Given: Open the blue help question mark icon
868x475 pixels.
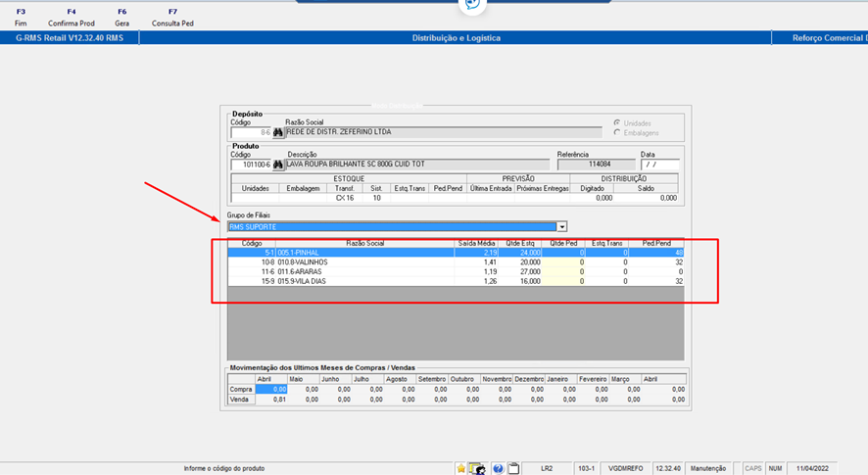Looking at the screenshot, I should (498, 468).
